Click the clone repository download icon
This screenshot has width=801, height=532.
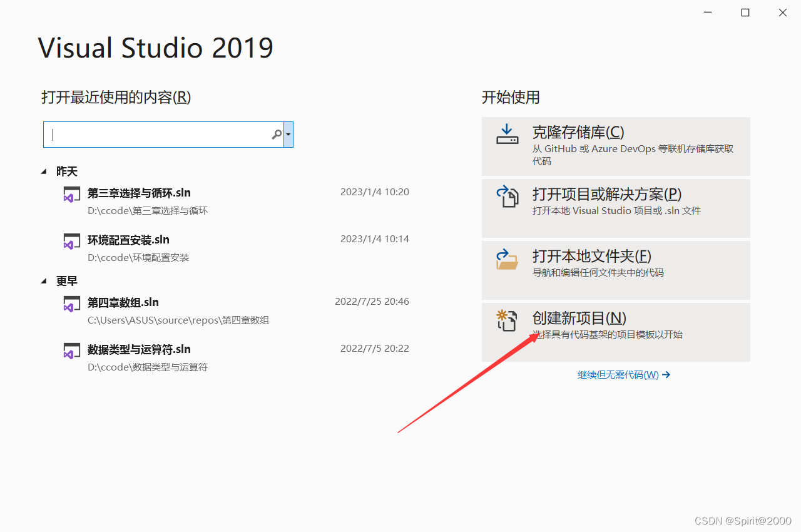[508, 134]
